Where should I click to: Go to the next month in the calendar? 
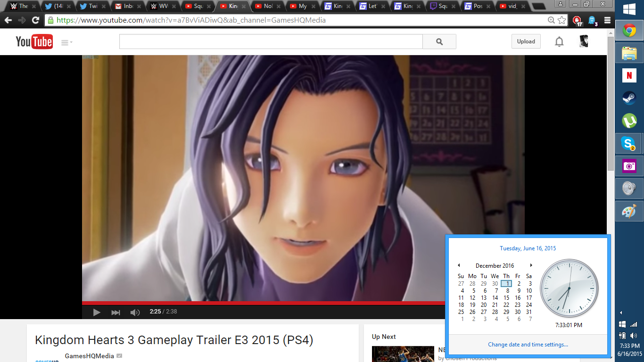(531, 265)
